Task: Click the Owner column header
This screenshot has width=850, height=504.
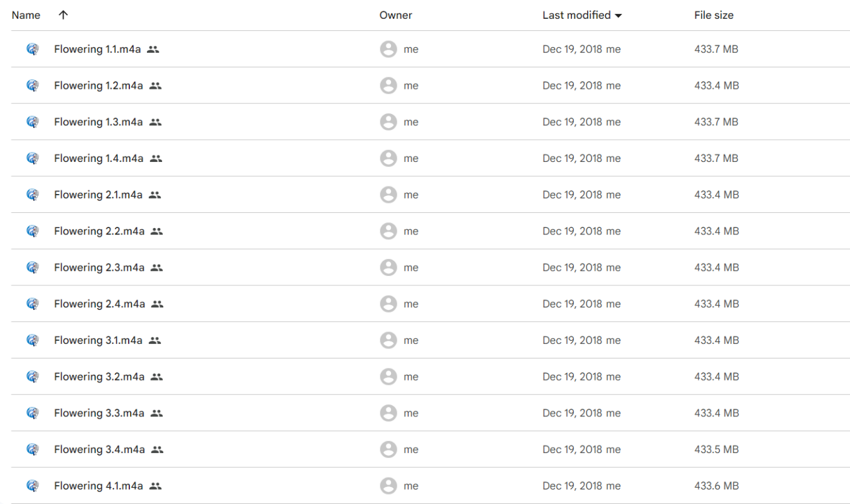Action: 395,15
